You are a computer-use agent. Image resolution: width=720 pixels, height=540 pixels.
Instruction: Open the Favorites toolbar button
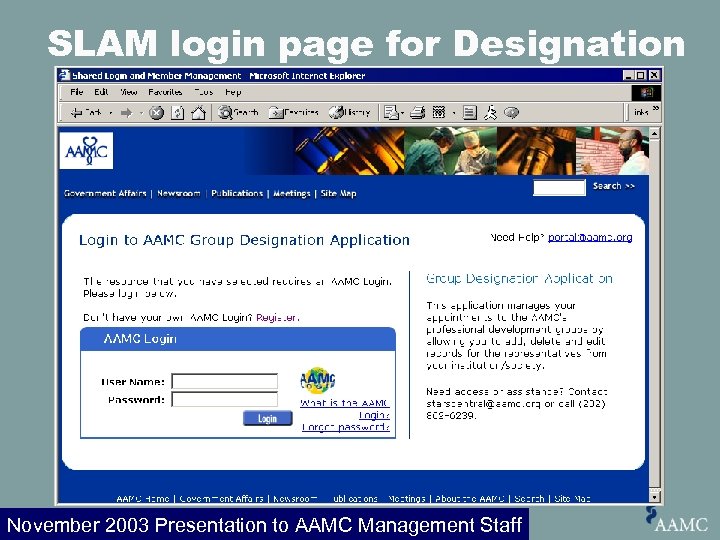pyautogui.click(x=293, y=112)
